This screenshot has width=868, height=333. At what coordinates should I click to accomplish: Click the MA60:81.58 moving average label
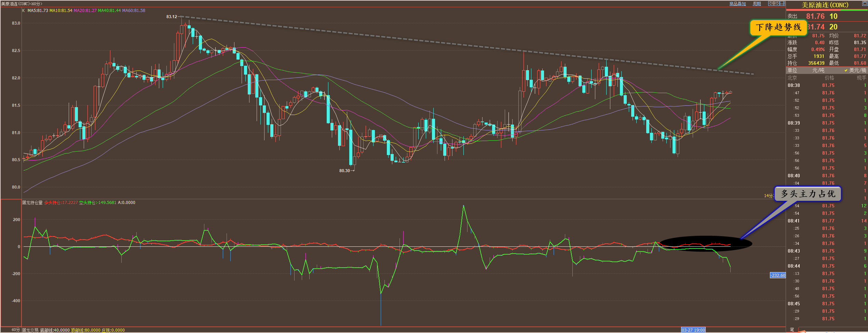[134, 11]
